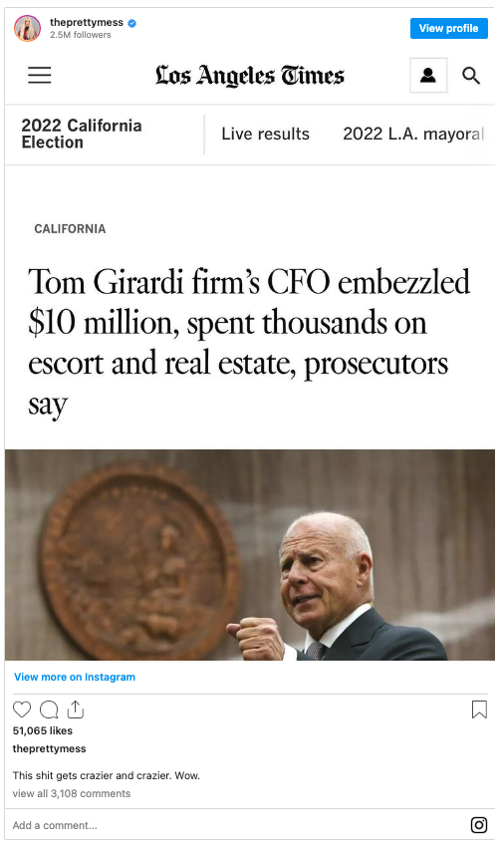The image size is (504, 848).
Task: Click theprettymess profile avatar
Action: (27, 28)
